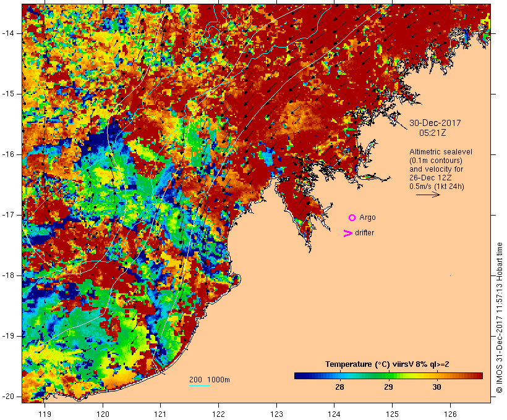Click the temperature color bar
The width and height of the screenshot is (507, 420).
[x=388, y=376]
